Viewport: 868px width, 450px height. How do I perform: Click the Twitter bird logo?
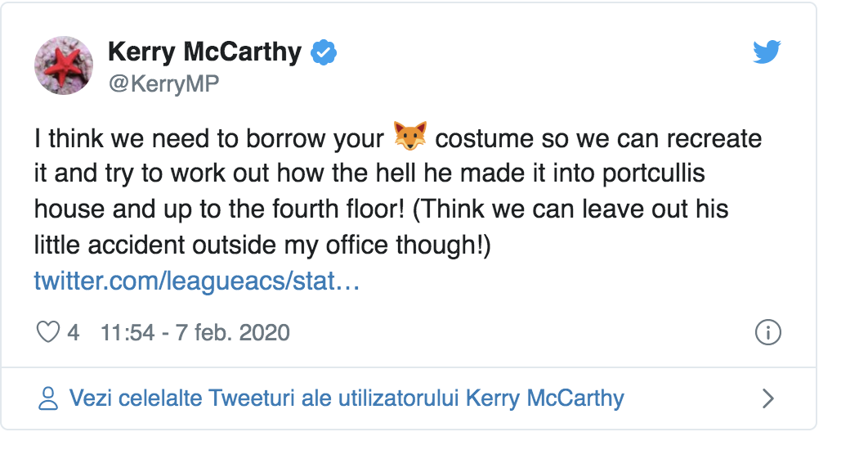click(x=767, y=52)
